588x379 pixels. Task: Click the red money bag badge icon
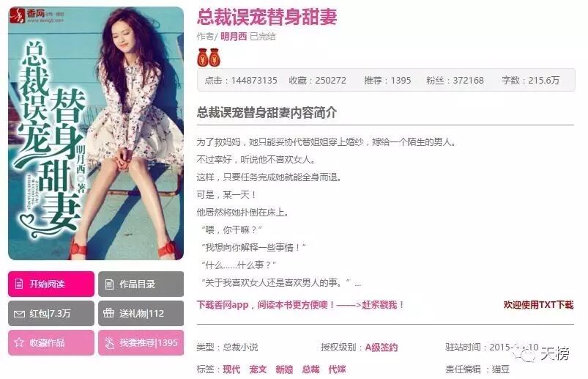point(209,57)
